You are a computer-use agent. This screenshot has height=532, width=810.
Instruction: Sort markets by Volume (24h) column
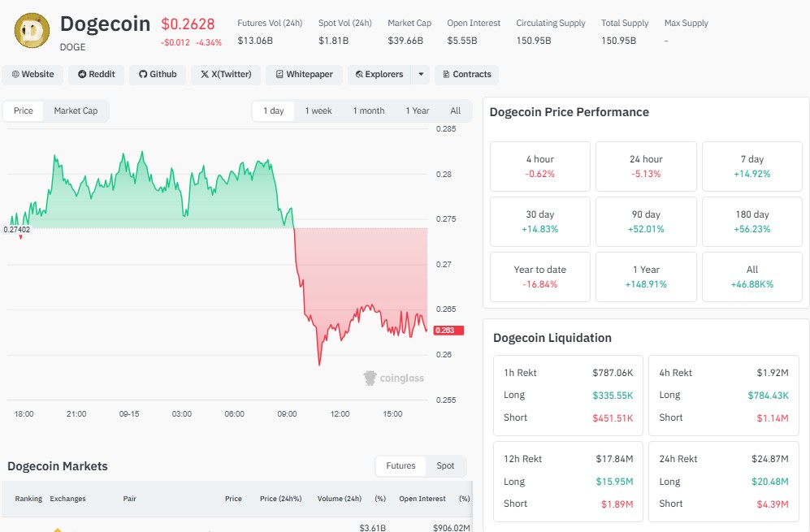tap(340, 499)
